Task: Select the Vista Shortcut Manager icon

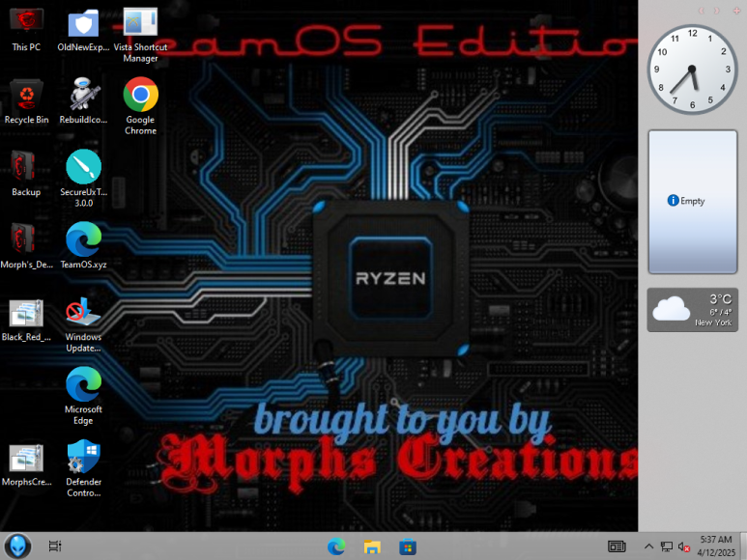Action: coord(140,34)
